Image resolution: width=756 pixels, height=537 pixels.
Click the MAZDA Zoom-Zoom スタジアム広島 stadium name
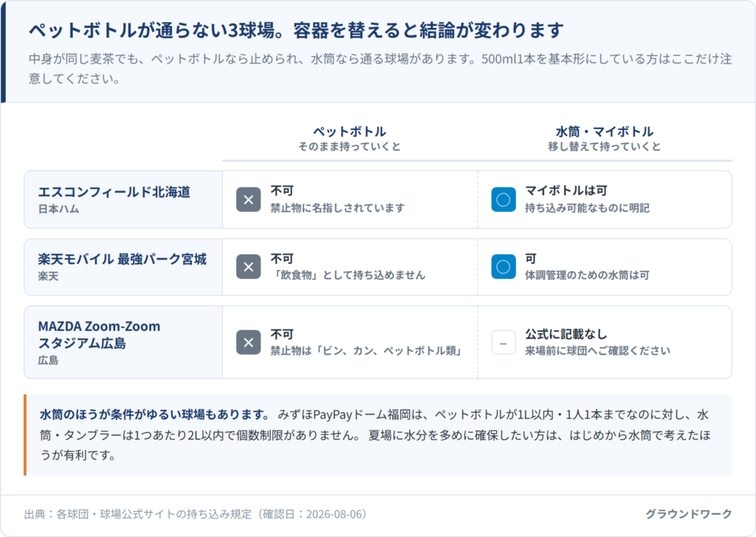click(100, 335)
